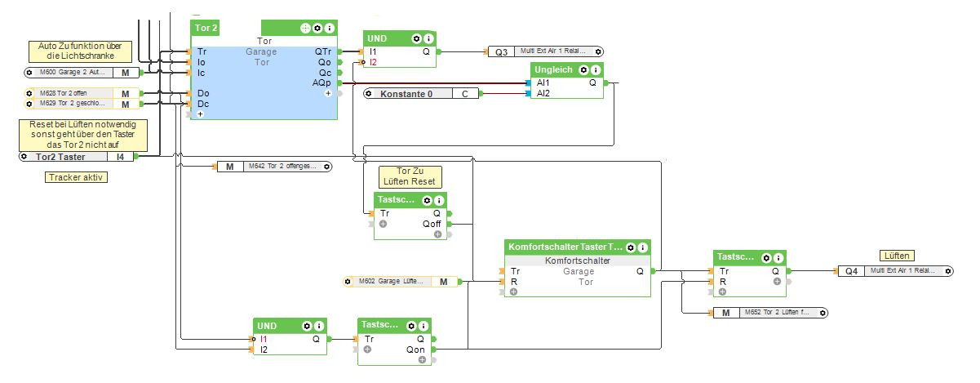980x383 pixels.
Task: Click info icon on Tor 2 block
Action: pos(329,28)
